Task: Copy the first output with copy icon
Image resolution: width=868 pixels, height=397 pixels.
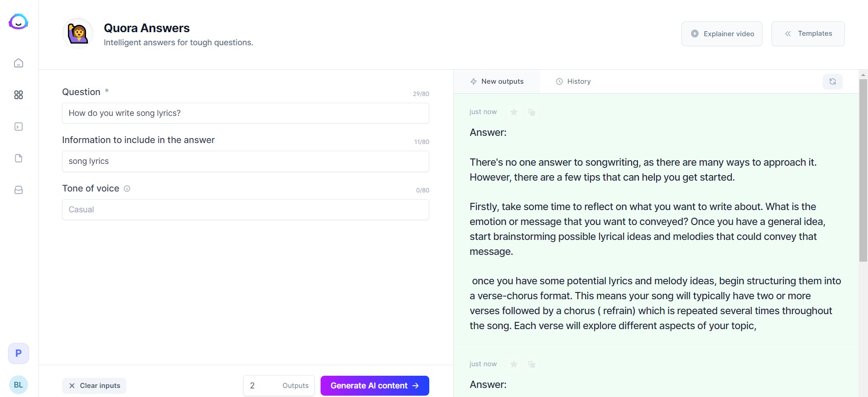Action: (x=532, y=112)
